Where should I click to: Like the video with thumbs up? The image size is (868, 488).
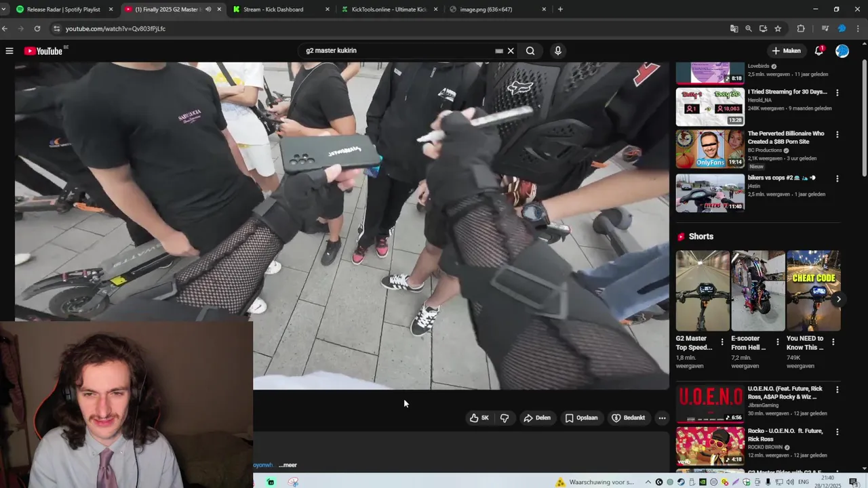(x=479, y=418)
